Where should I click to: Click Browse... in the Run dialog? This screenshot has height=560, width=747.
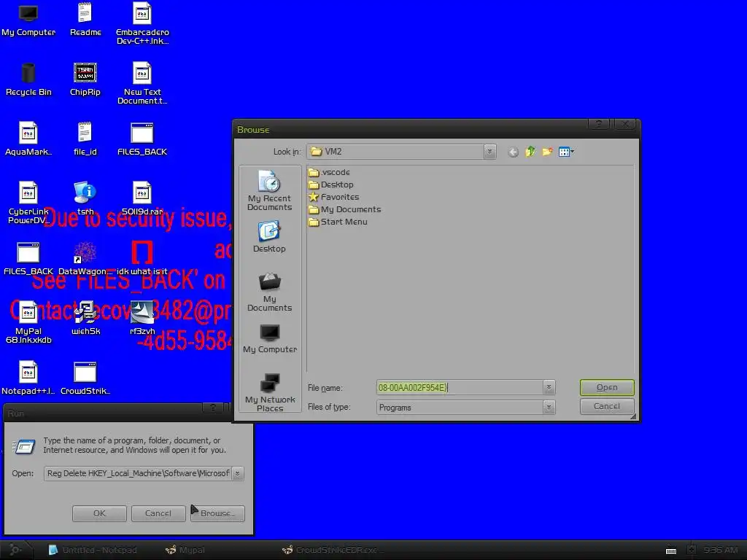click(x=217, y=513)
